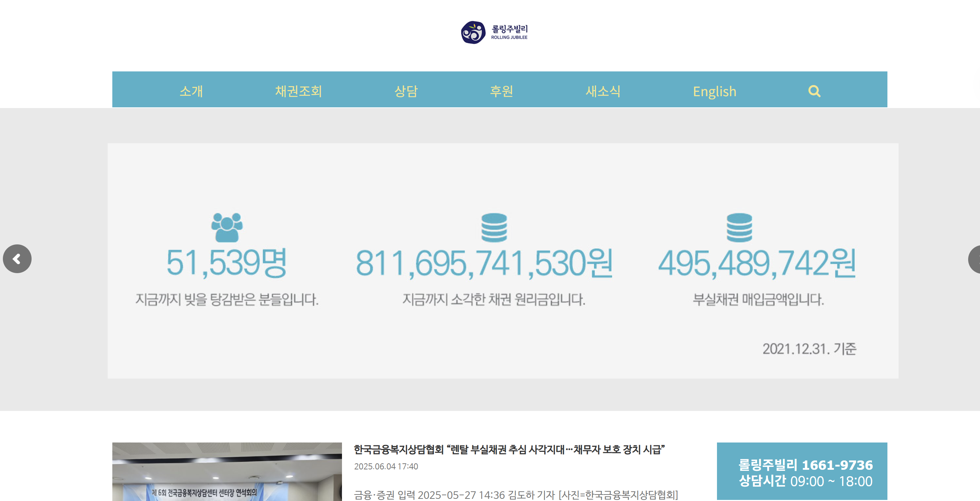Select the 후원 menu item
This screenshot has width=980, height=501.
[x=501, y=91]
